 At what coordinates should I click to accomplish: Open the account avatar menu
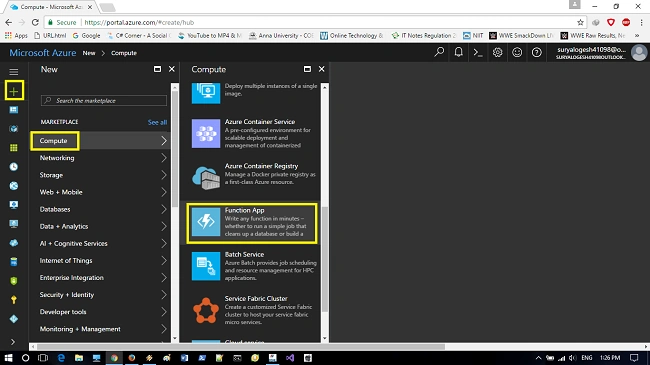coord(639,53)
